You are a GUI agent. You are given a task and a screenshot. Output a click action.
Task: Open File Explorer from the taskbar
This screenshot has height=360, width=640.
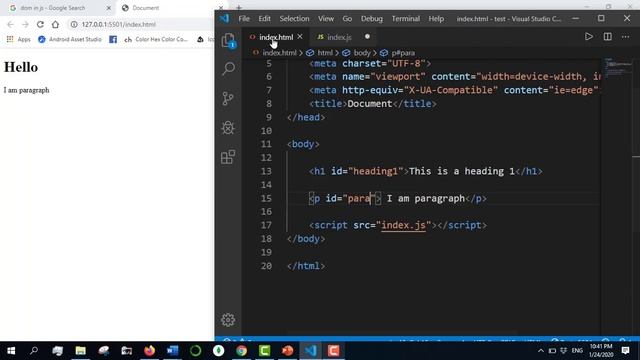80,351
